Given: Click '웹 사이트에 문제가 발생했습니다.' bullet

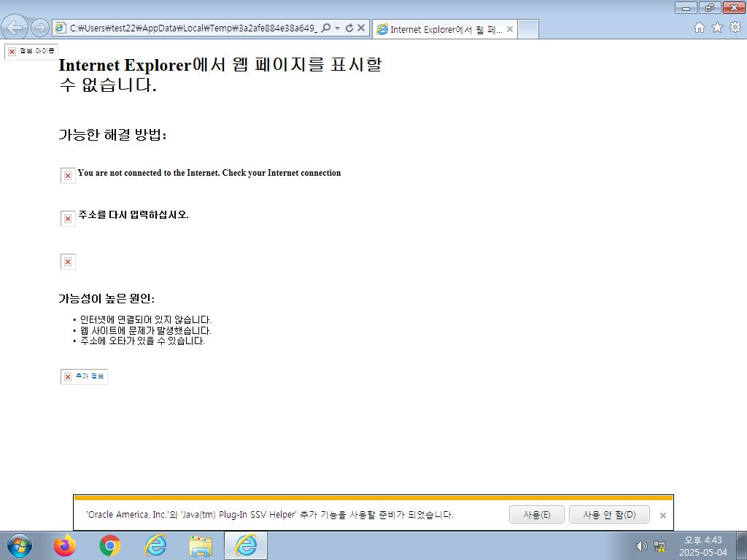Looking at the screenshot, I should (145, 330).
